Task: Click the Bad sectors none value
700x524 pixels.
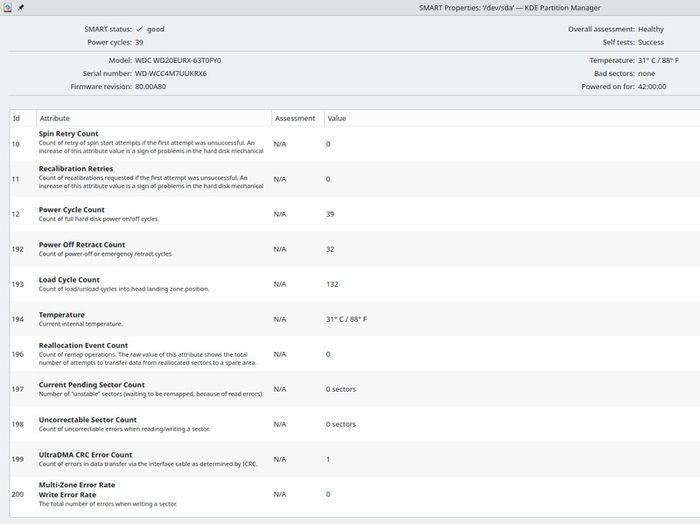Action: (x=646, y=73)
